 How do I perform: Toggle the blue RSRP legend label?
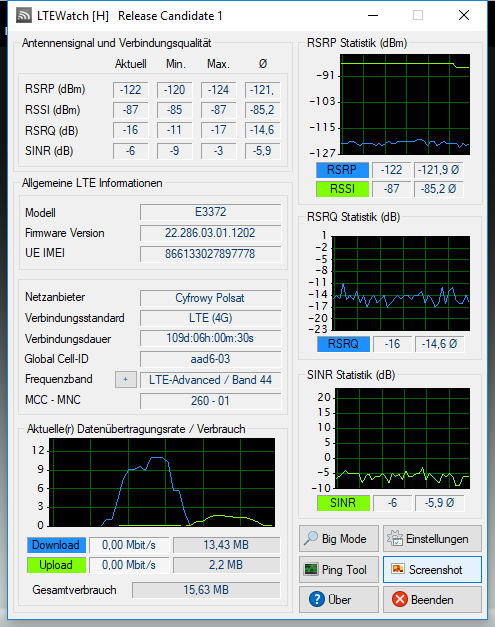tap(342, 170)
